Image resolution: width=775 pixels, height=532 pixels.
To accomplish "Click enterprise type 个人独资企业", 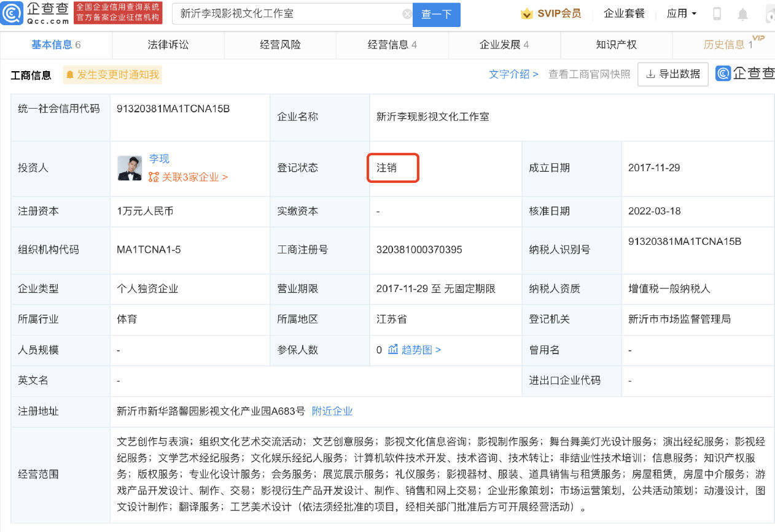I will pos(148,288).
